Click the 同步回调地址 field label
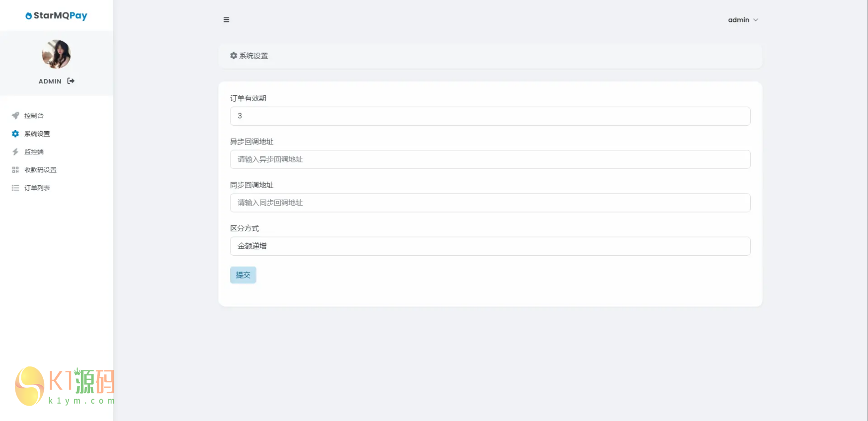Image resolution: width=868 pixels, height=421 pixels. tap(252, 185)
